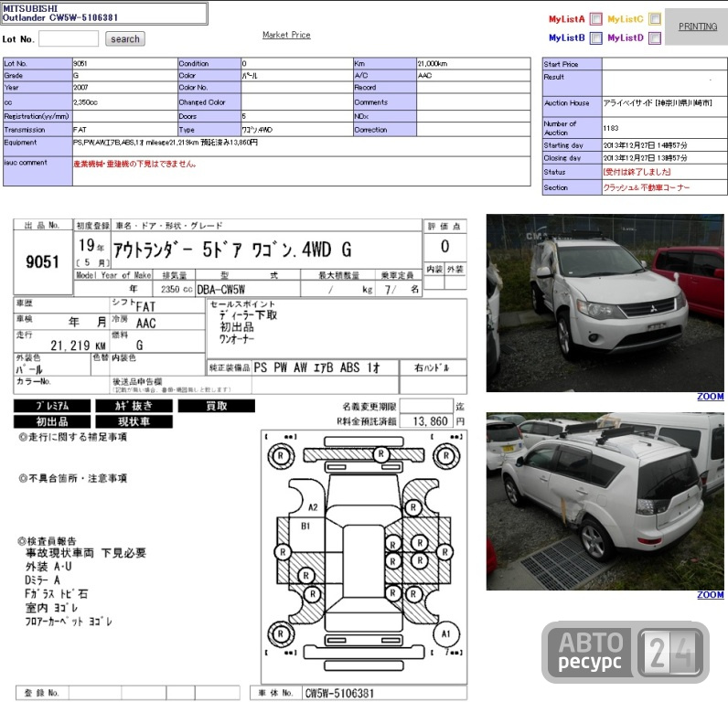This screenshot has height=702, width=728.
Task: Click the score 0 on auction sheet
Action: click(x=444, y=247)
